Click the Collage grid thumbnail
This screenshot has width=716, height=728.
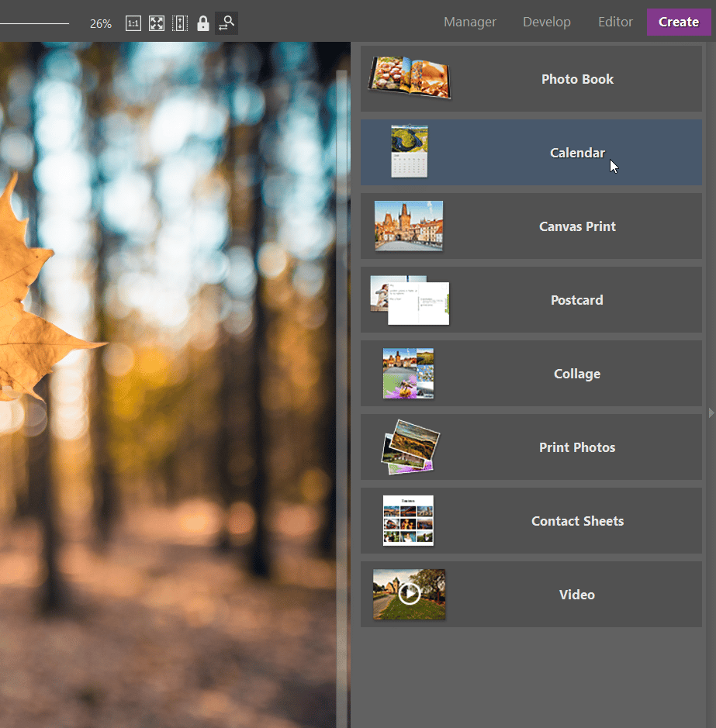point(408,373)
